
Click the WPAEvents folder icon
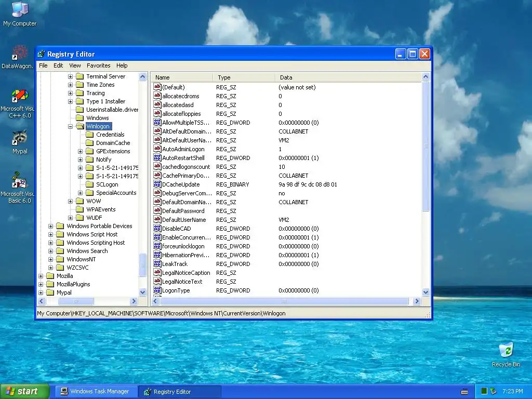79,209
